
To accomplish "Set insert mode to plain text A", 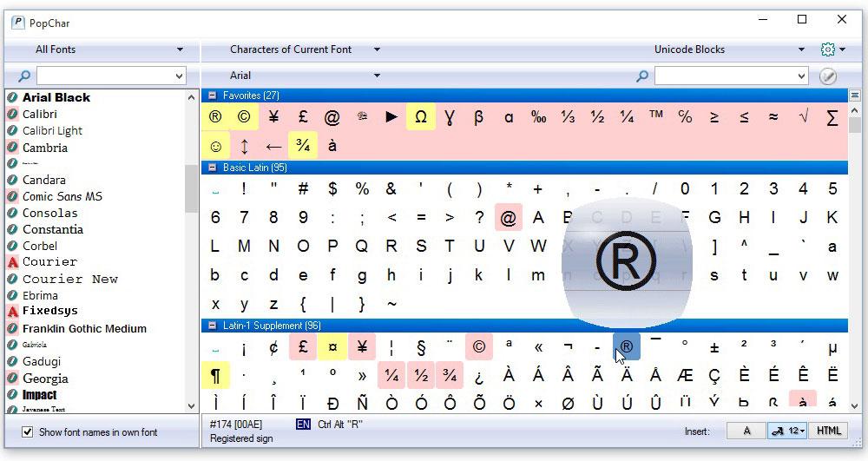I will pos(746,431).
